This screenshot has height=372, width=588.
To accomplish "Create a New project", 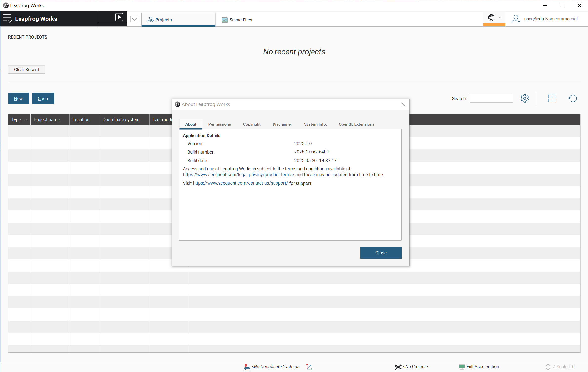I will coord(18,98).
